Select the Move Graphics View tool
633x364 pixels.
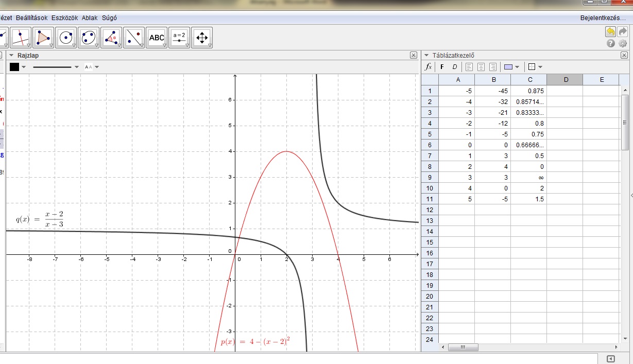pos(202,38)
